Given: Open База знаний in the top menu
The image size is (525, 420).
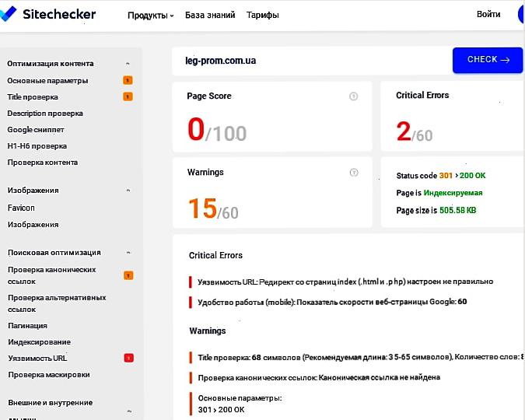Looking at the screenshot, I should click(210, 15).
